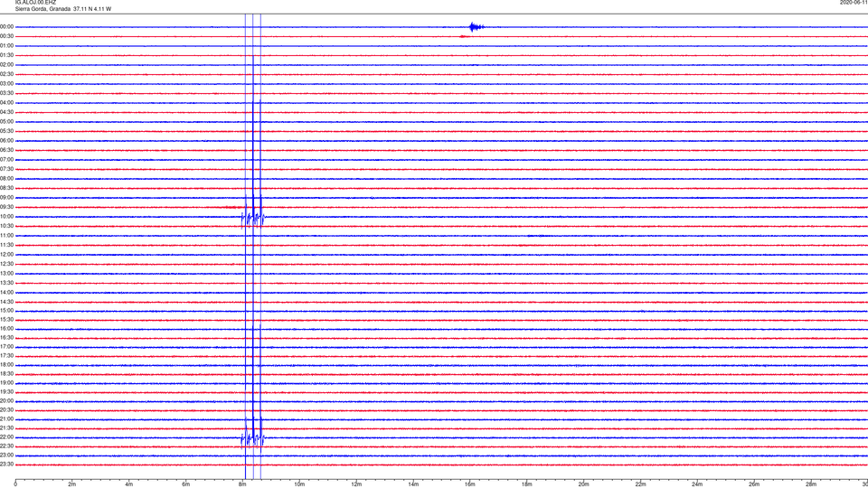Select the 07:30 trace time label
Image resolution: width=868 pixels, height=488 pixels.
coord(6,169)
